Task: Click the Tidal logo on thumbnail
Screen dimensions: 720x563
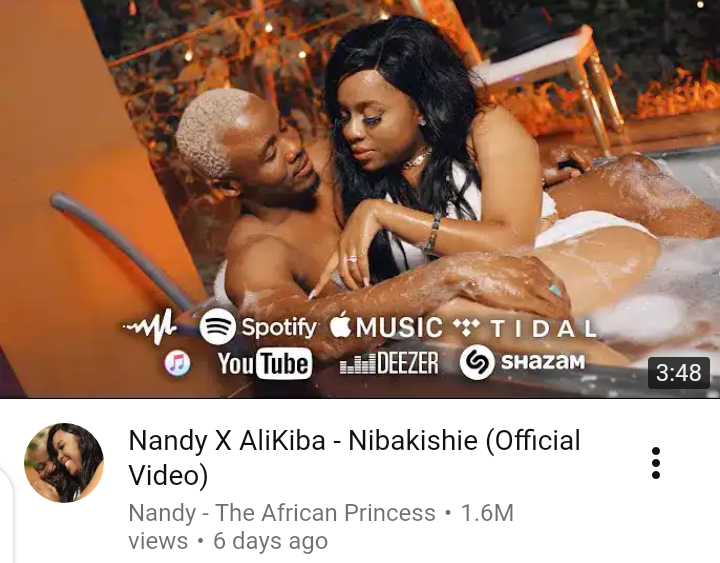Action: (524, 328)
